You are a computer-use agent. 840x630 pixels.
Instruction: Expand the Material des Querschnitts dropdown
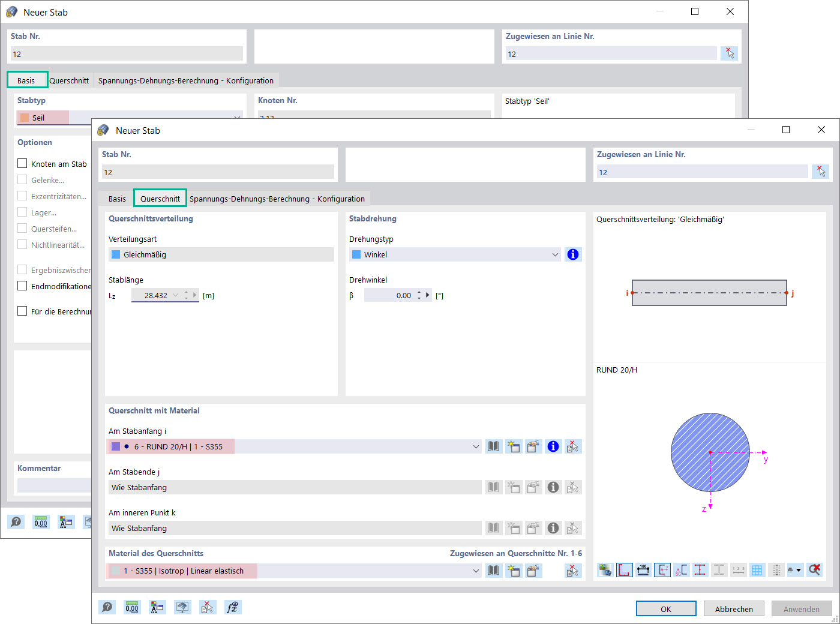[x=476, y=571]
